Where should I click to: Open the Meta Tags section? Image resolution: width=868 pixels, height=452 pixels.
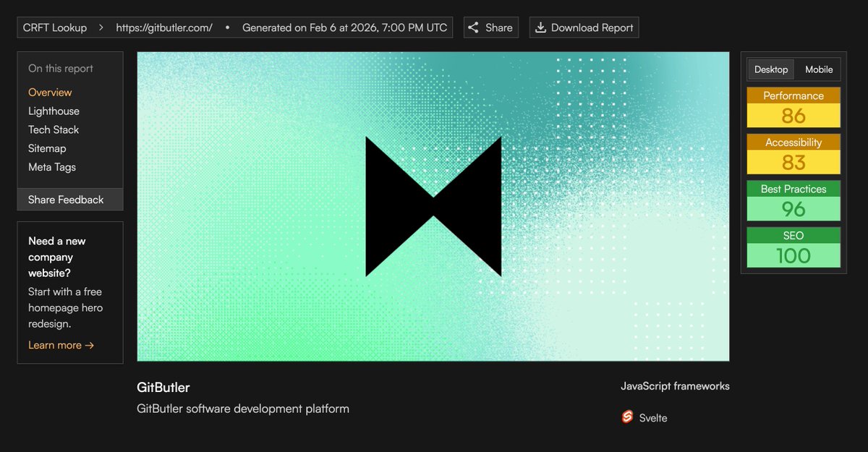(52, 167)
